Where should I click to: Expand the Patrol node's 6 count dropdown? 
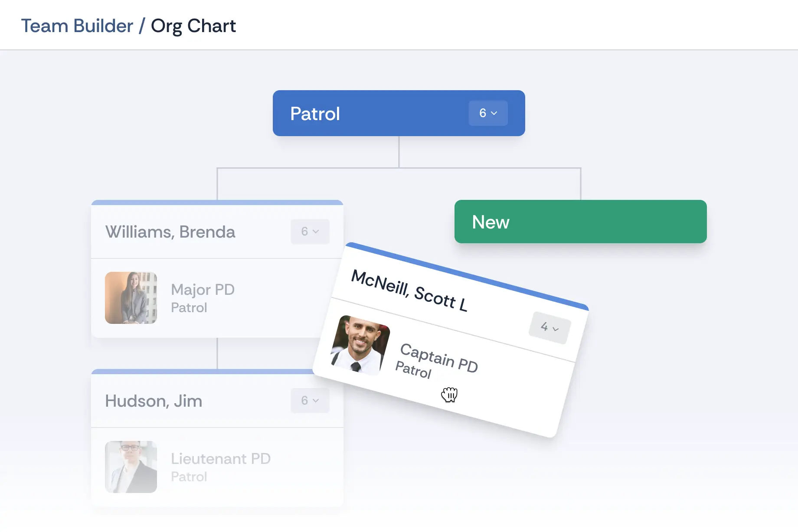[488, 113]
